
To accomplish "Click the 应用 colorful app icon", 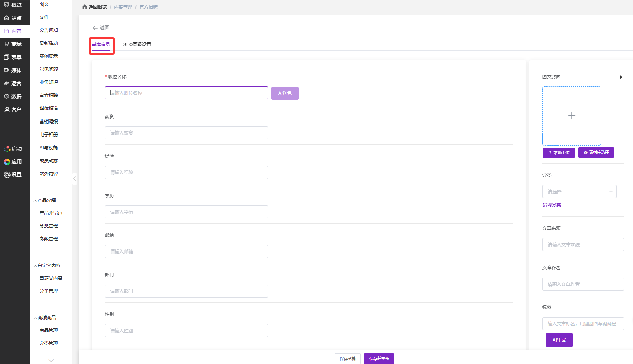I will coord(7,162).
